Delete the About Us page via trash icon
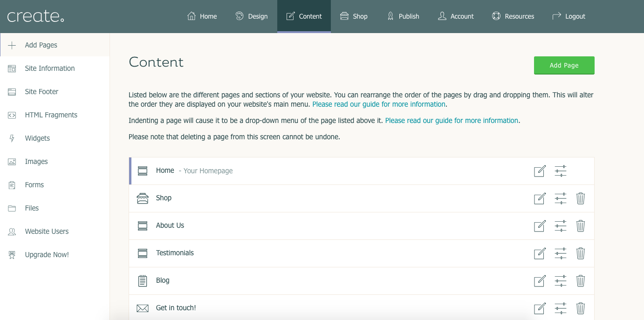The image size is (644, 320). 581,226
